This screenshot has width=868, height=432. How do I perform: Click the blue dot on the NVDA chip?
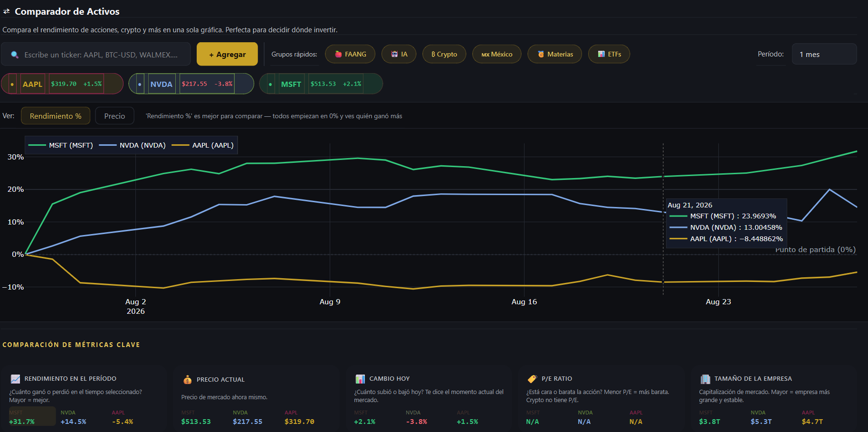[140, 84]
